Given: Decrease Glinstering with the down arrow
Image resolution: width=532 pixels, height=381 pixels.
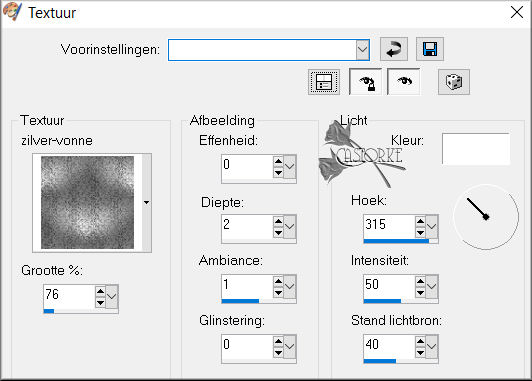Looking at the screenshot, I should pyautogui.click(x=278, y=353).
